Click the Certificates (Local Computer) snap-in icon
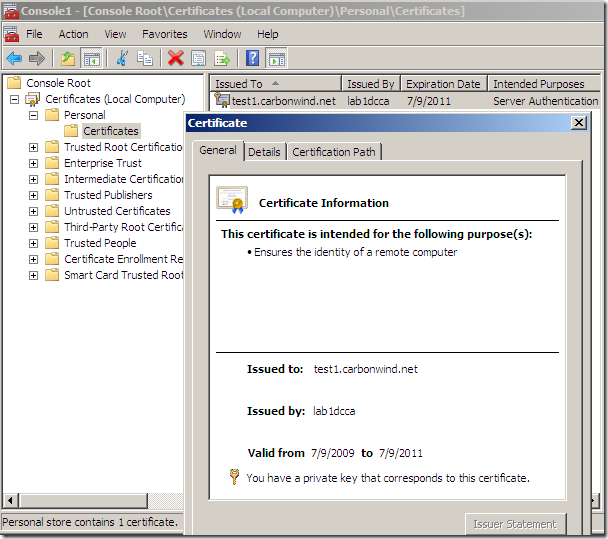This screenshot has height=539, width=608. (33, 99)
